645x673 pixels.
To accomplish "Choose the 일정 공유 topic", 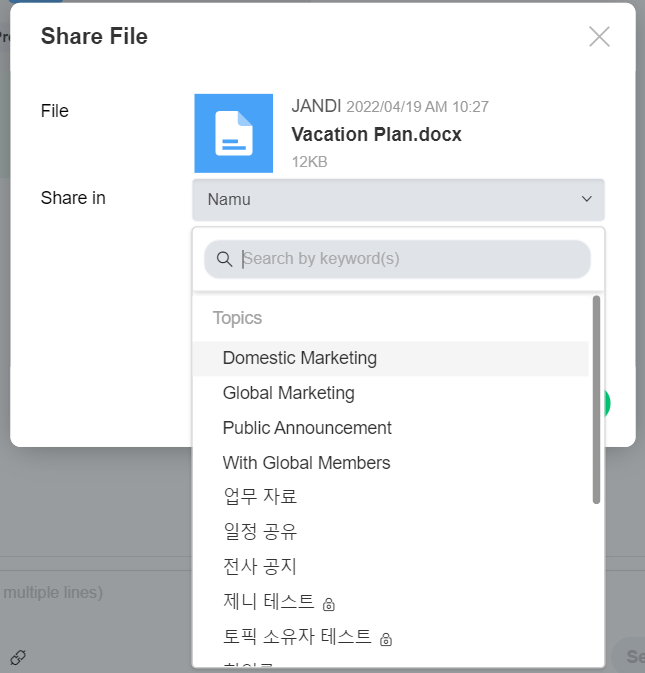I will coord(260,532).
